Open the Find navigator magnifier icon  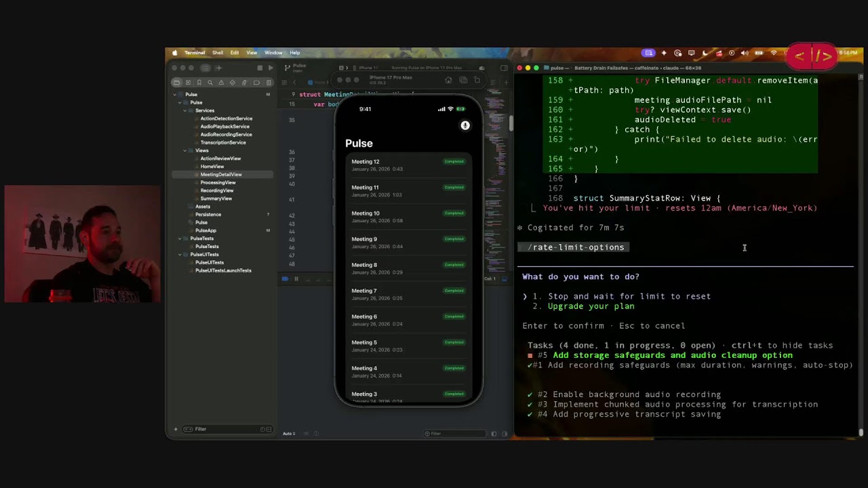coord(210,83)
